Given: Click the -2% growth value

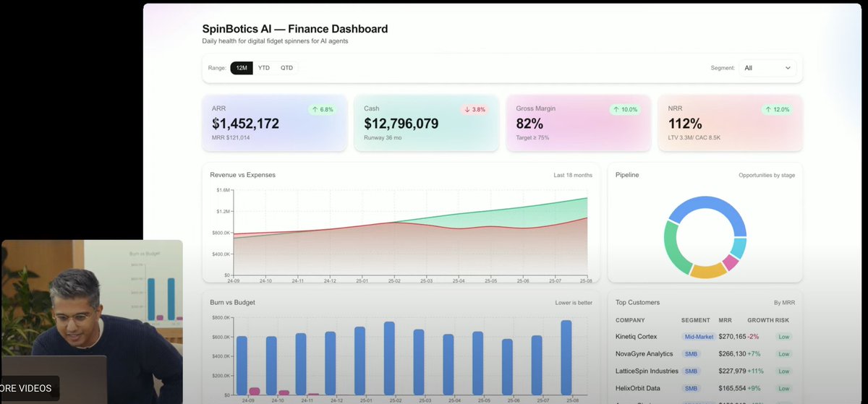Looking at the screenshot, I should (x=754, y=337).
